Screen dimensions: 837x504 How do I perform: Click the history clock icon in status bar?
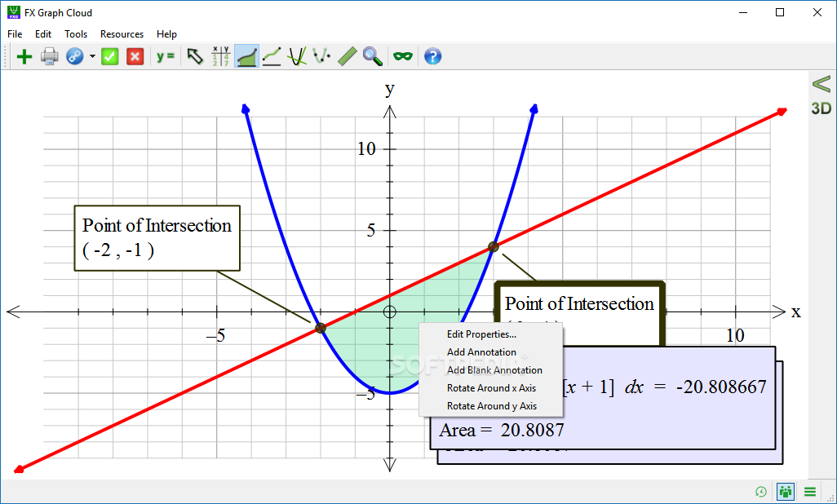coord(761,492)
